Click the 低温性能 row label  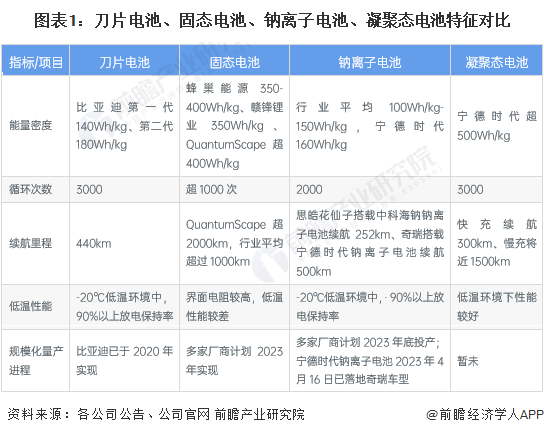point(31,307)
